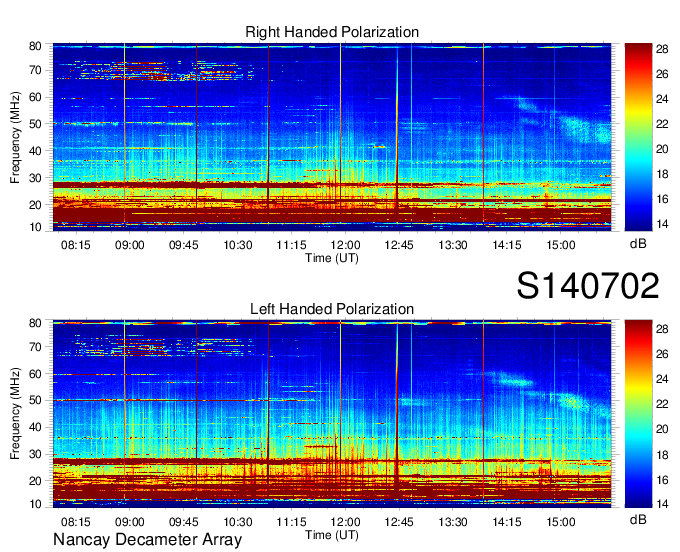Click dB unit label of Right Handed color bar

[x=638, y=243]
